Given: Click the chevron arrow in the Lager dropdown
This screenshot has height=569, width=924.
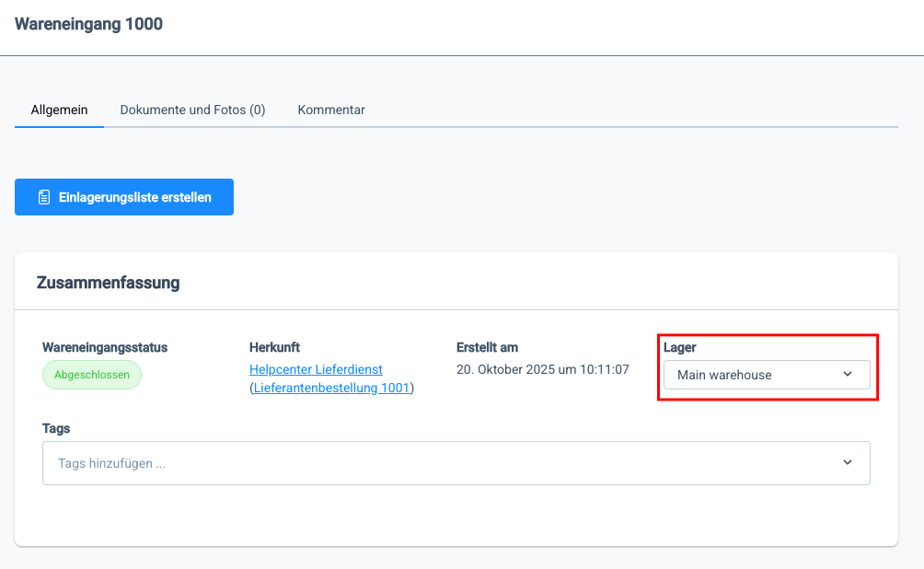Looking at the screenshot, I should coord(848,375).
